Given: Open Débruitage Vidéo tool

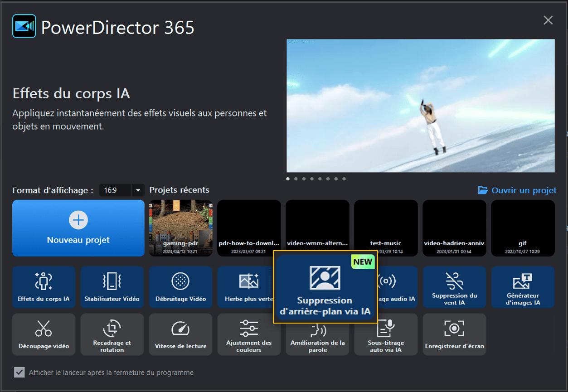Looking at the screenshot, I should coord(180,287).
